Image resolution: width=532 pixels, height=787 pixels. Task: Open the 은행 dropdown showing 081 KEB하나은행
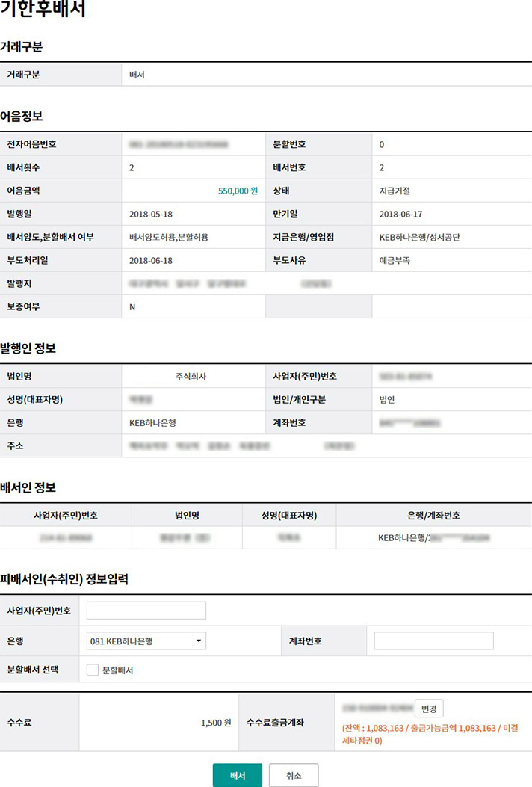[146, 641]
